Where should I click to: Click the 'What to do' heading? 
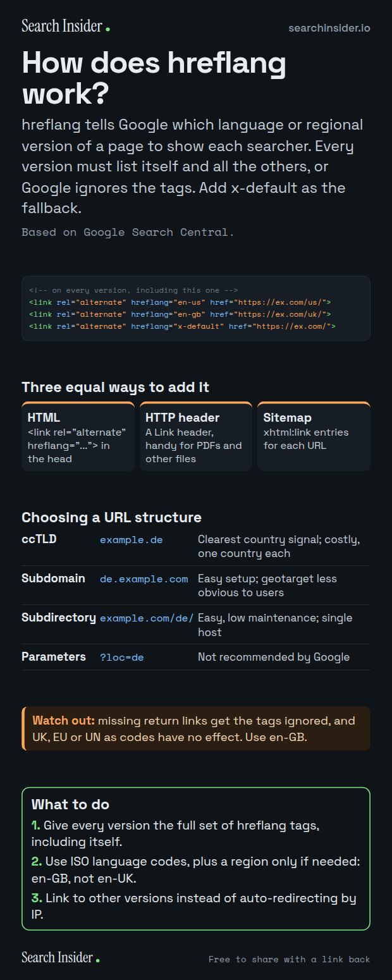tap(70, 804)
